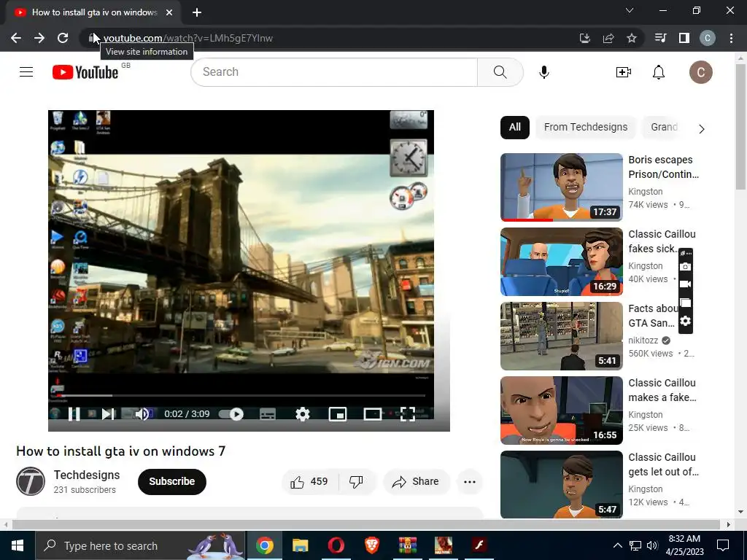This screenshot has width=747, height=560.
Task: Enter full screen mode
Action: point(408,414)
